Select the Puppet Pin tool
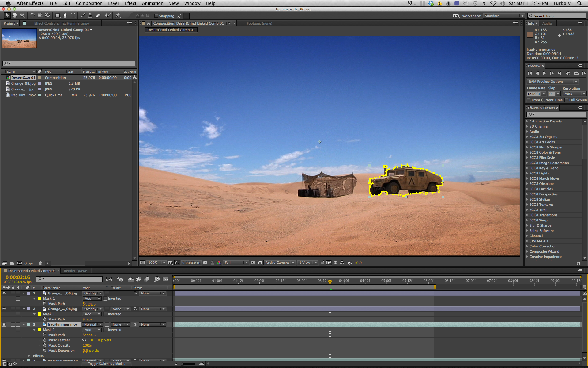The height and width of the screenshot is (368, 588). click(x=118, y=16)
